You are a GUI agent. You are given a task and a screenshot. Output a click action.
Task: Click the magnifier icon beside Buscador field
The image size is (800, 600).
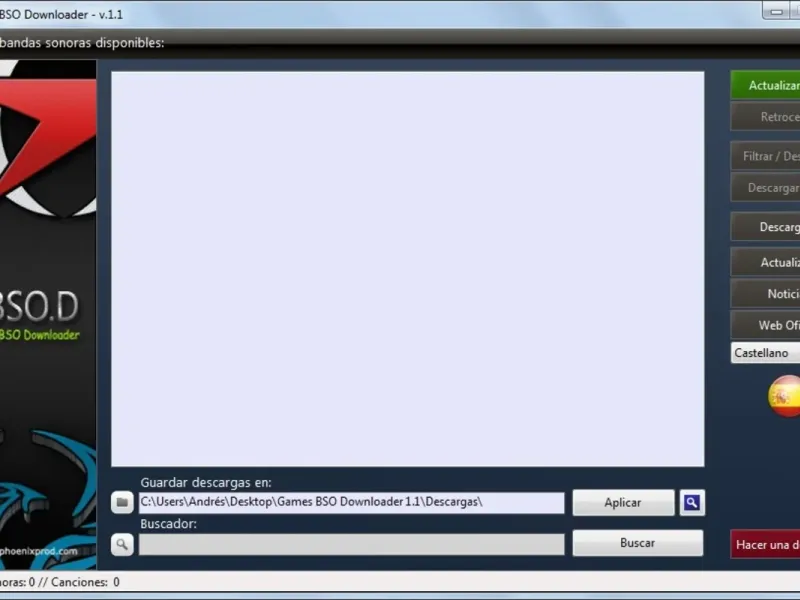coord(122,544)
